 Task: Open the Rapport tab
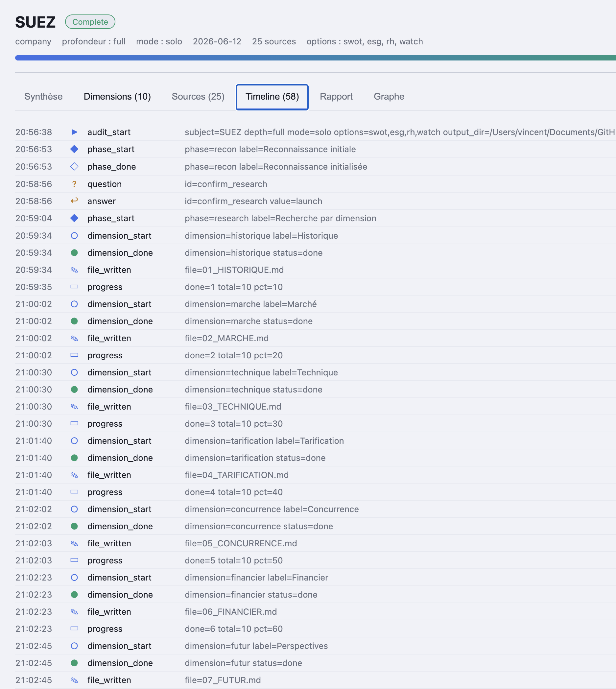[x=336, y=97]
